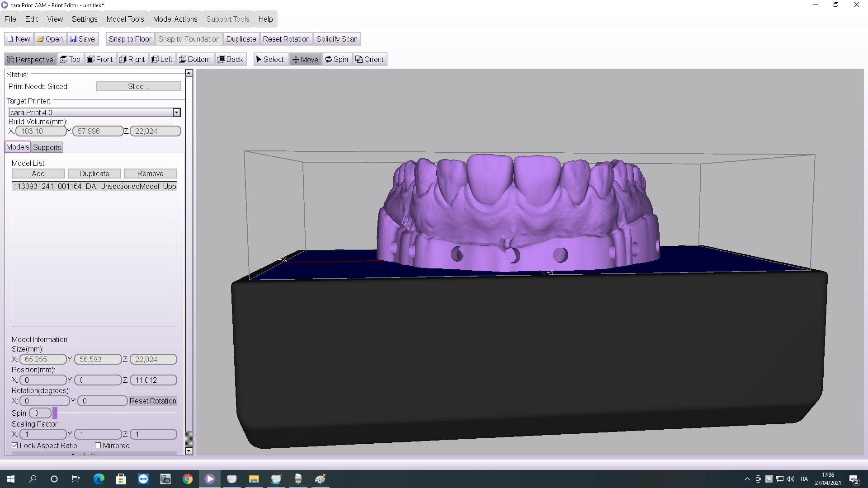Open the View menu
This screenshot has width=868, height=488.
pyautogui.click(x=55, y=19)
